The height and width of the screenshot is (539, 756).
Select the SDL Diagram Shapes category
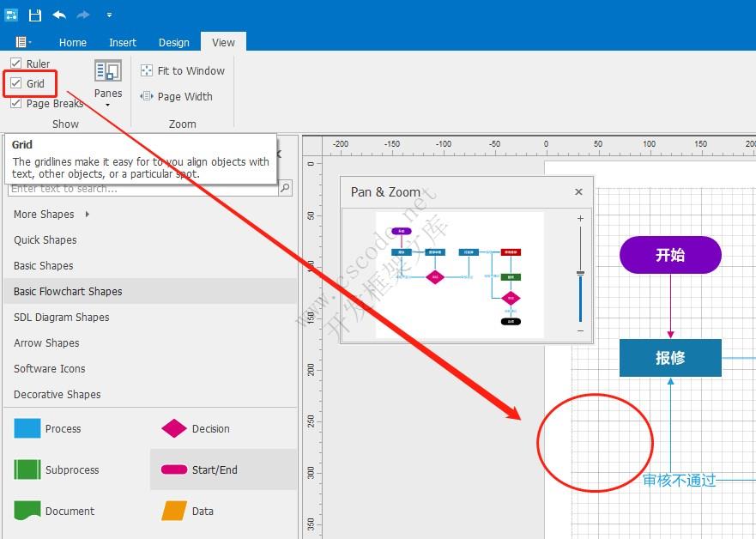click(63, 317)
